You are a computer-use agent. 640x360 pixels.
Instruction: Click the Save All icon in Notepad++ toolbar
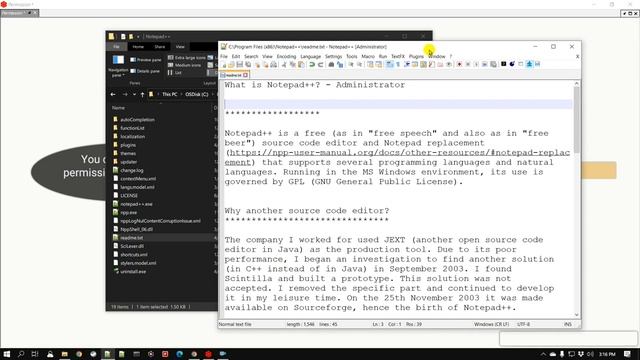pyautogui.click(x=249, y=64)
